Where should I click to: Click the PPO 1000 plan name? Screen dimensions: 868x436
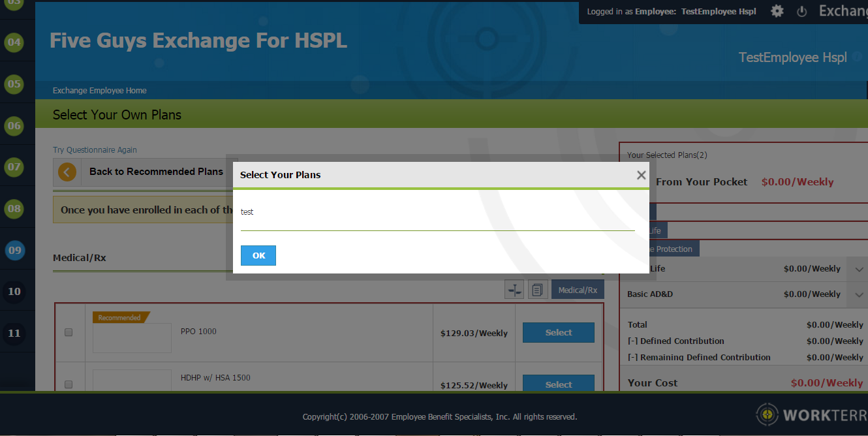pos(198,332)
